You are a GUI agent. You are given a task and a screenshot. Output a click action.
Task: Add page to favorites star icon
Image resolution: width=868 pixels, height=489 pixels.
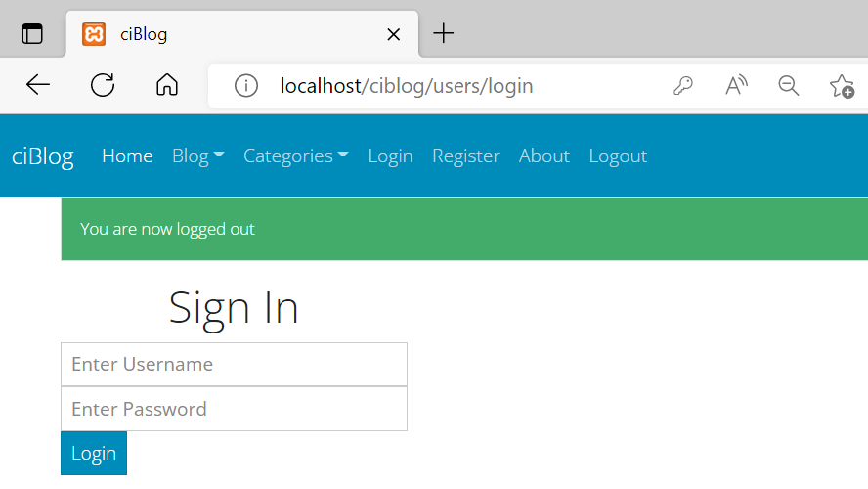click(x=842, y=86)
